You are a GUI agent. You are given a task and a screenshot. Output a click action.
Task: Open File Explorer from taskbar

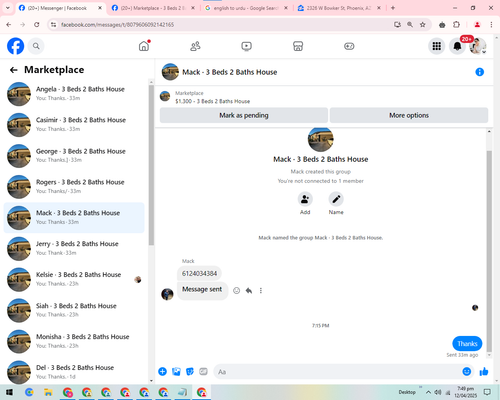[x=48, y=392]
